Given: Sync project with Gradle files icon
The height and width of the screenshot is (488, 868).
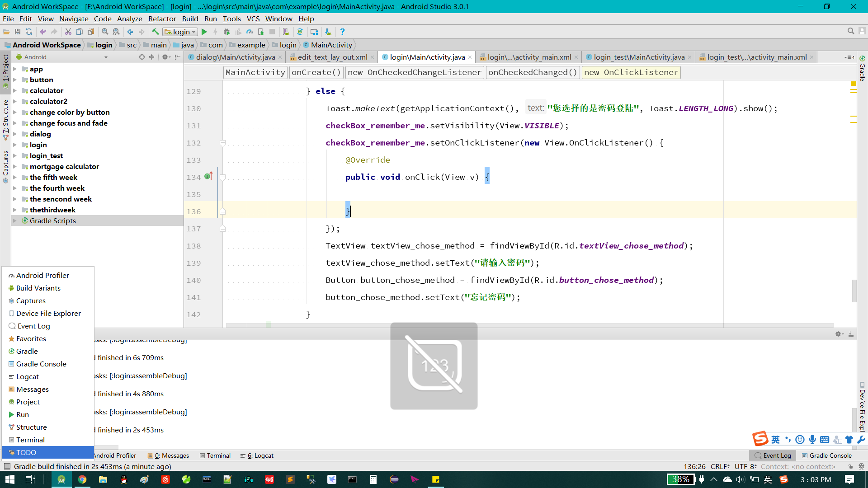Looking at the screenshot, I should (x=300, y=32).
